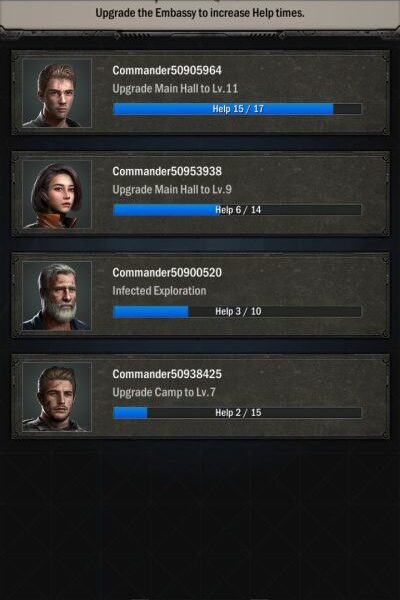The image size is (400, 600).
Task: Click the Help 6 / 14 progress bar
Action: [237, 210]
